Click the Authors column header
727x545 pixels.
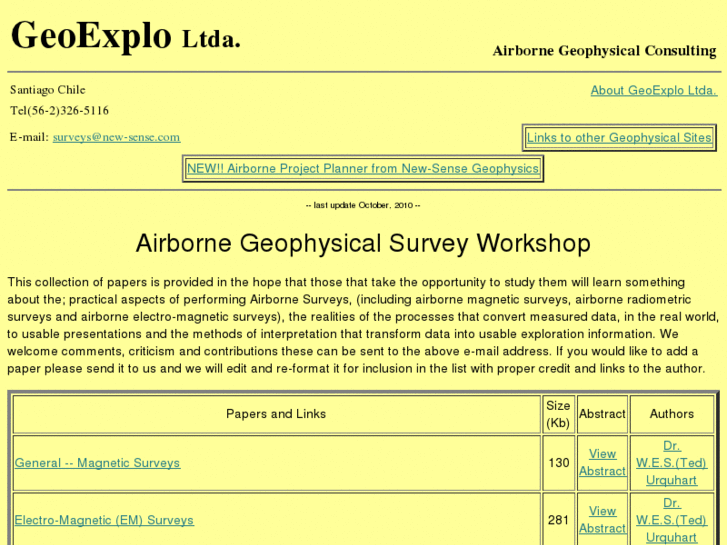671,414
